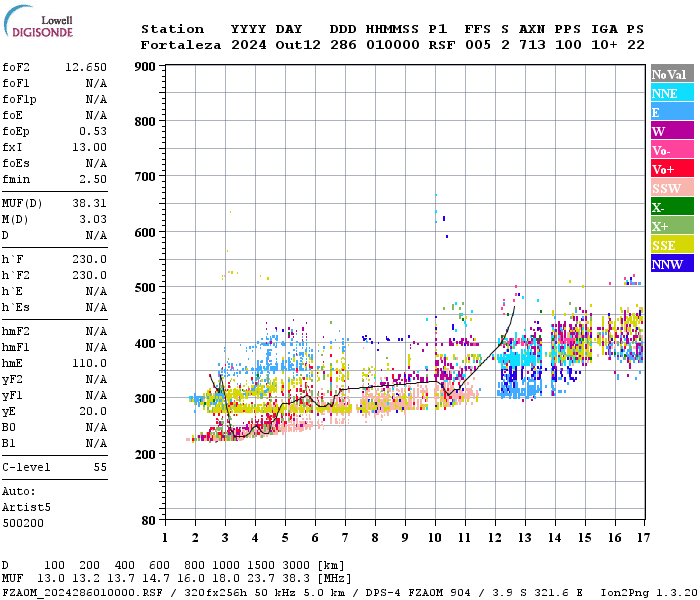Screen dimensions: 700x600
Task: Click the Artist5 auto-scaling label
Action: (x=26, y=508)
